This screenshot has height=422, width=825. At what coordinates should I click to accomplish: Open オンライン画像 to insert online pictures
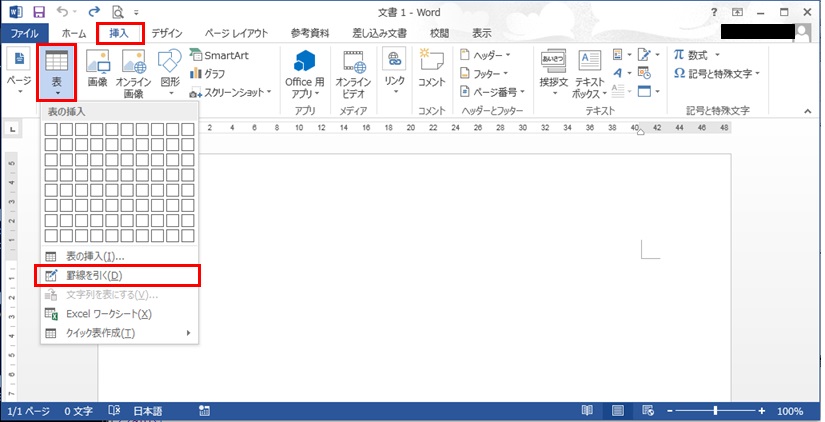(x=134, y=73)
